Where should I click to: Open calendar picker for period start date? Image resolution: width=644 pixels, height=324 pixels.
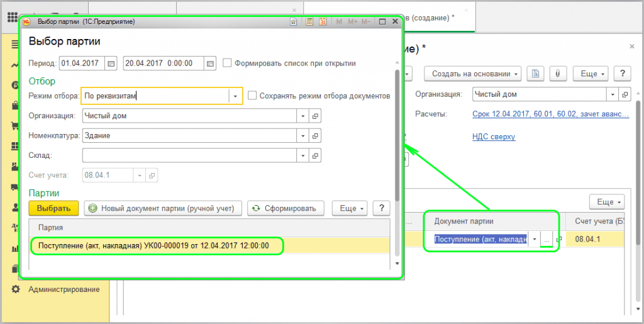tap(111, 63)
